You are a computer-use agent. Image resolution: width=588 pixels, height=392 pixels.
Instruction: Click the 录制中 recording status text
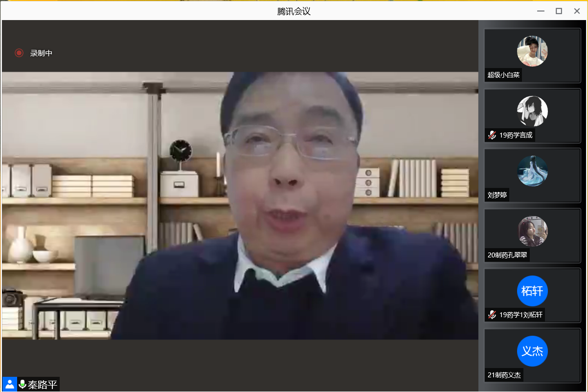click(x=41, y=53)
